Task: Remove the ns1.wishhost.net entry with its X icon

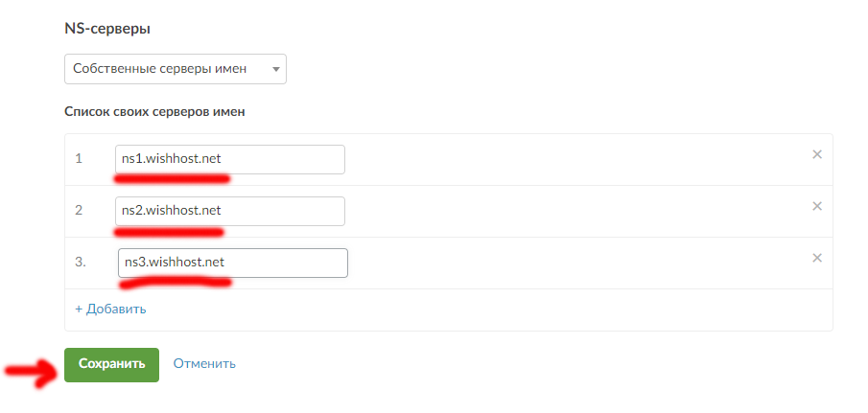Action: click(x=816, y=155)
